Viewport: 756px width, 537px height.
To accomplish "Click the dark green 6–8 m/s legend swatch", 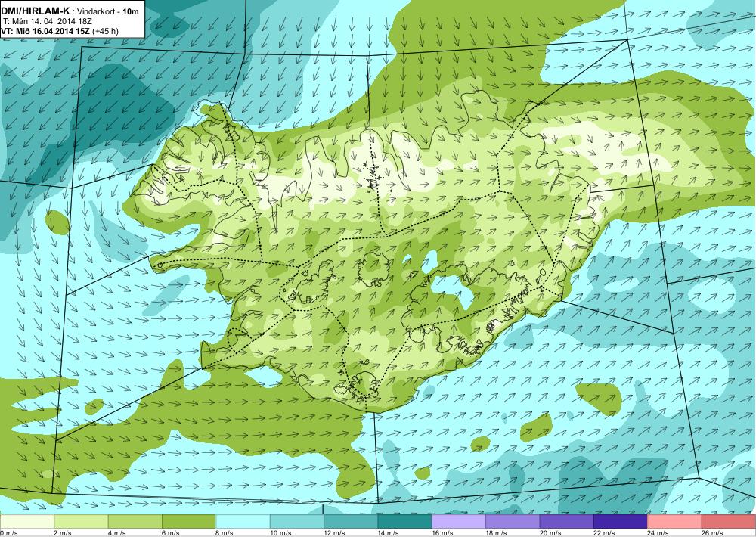I will (x=189, y=522).
